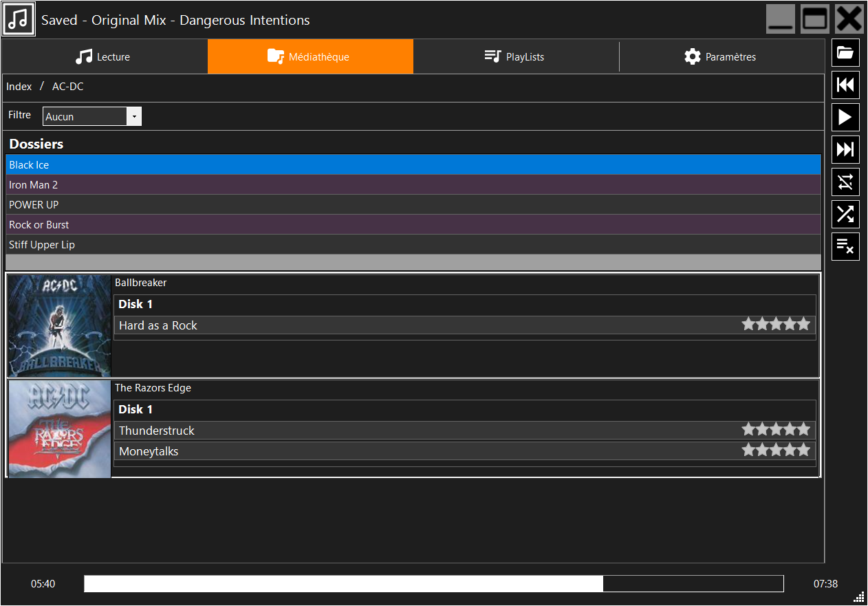Click Disk 1 header under The Razors Edge
The width and height of the screenshot is (868, 606).
tap(135, 409)
